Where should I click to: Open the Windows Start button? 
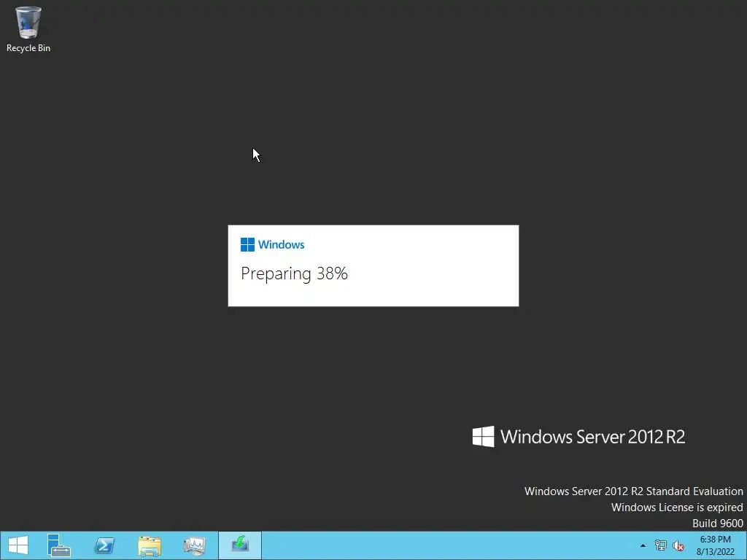click(18, 545)
